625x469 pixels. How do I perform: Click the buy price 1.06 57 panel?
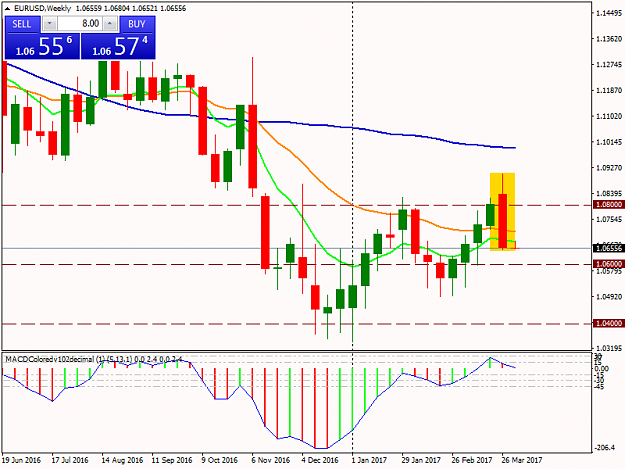pos(118,46)
